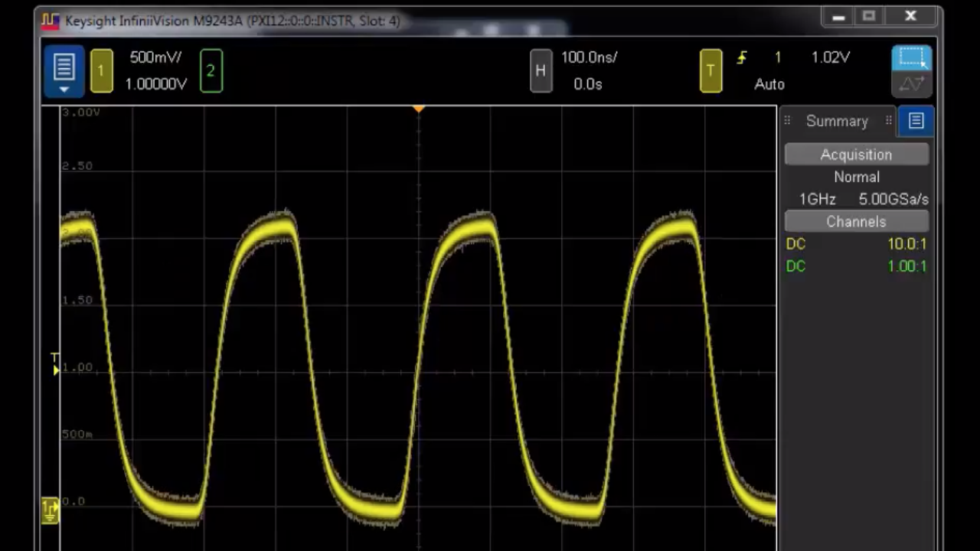The image size is (980, 551).
Task: Expand the menu button dropdown arrow
Action: pyautogui.click(x=64, y=87)
